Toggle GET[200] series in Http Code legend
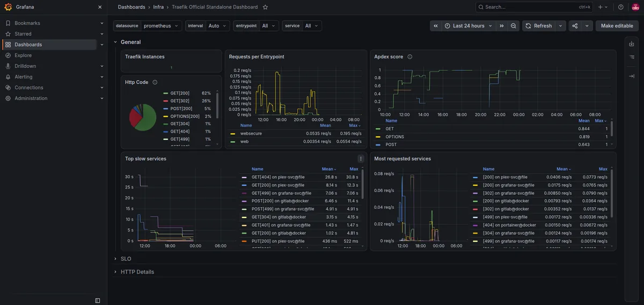The width and height of the screenshot is (644, 305). 180,93
